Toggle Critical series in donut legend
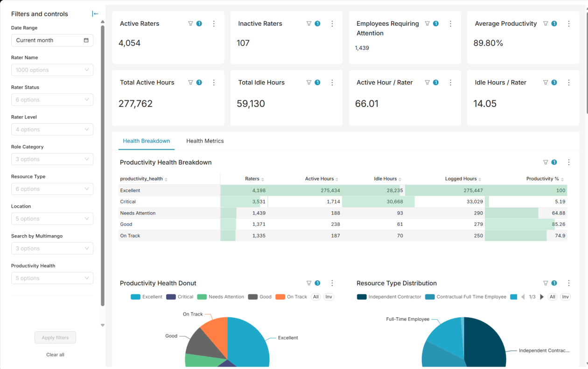The image size is (588, 369). click(180, 297)
